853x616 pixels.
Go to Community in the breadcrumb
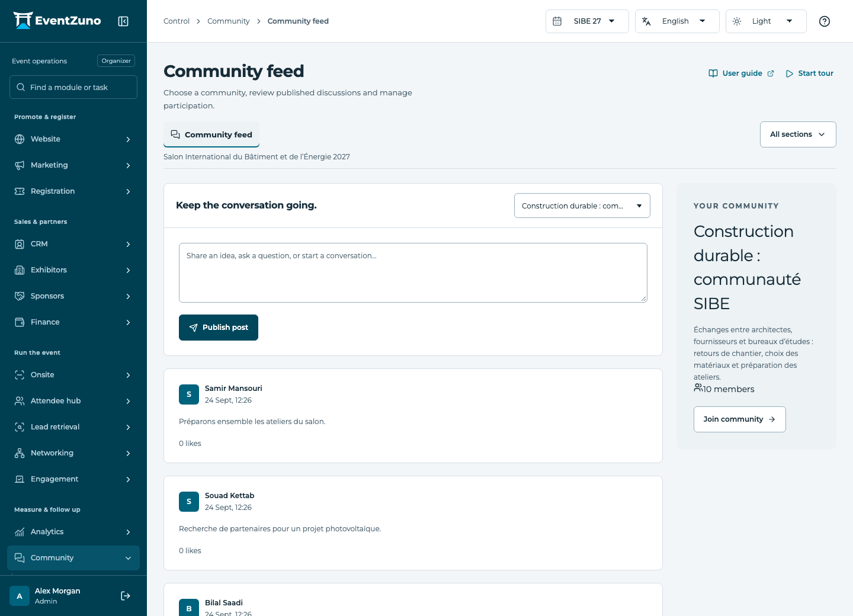(229, 21)
